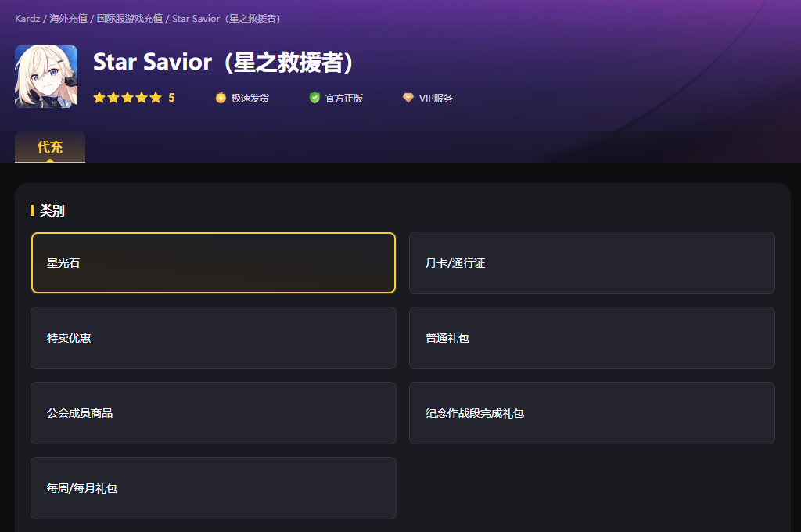
Task: Select the 特卖优惠 category card
Action: [x=213, y=338]
